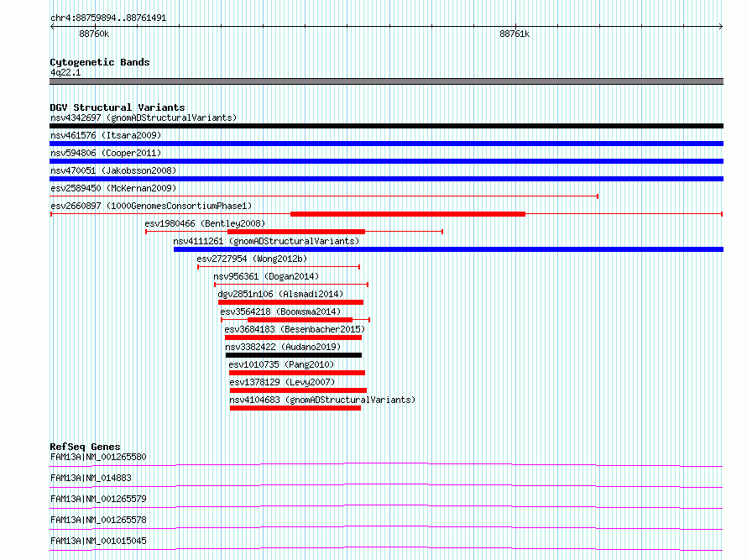Click the FAM13A|NM_001015045 transcript label

[x=98, y=541]
